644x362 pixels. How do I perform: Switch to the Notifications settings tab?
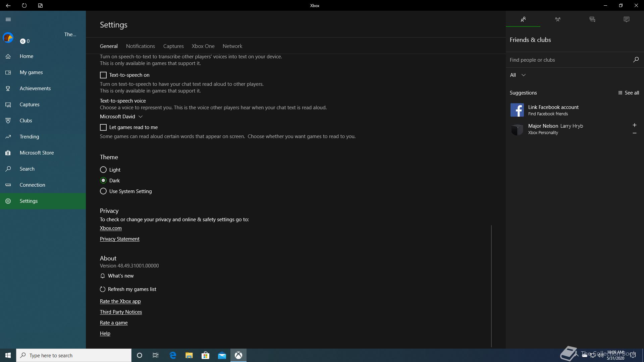click(x=140, y=46)
